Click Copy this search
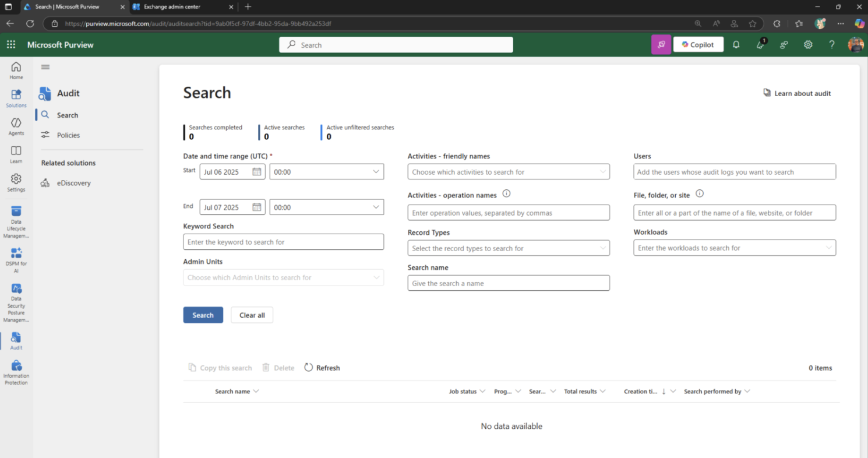 (x=220, y=368)
